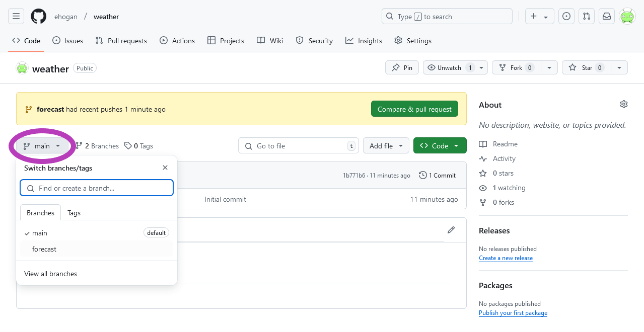Select the Branches tab in popup
The height and width of the screenshot is (332, 644).
coord(40,213)
